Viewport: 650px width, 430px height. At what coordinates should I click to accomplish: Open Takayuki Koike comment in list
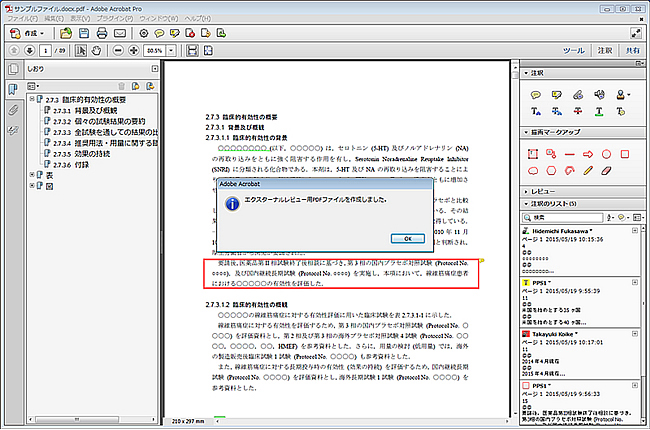pos(580,353)
